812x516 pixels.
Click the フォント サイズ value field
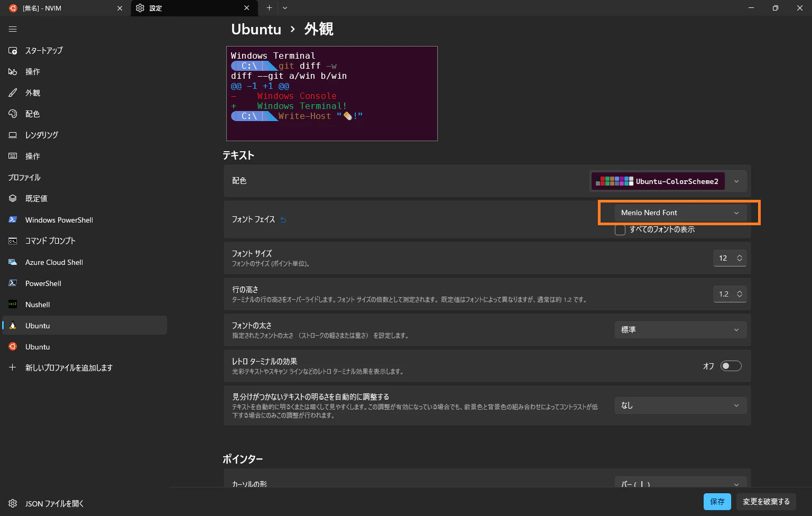(723, 258)
